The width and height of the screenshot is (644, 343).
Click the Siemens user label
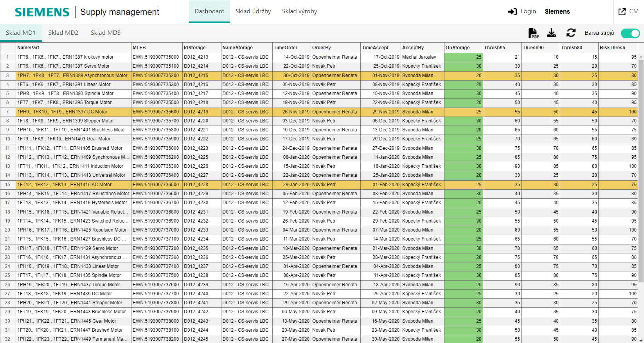pos(557,12)
